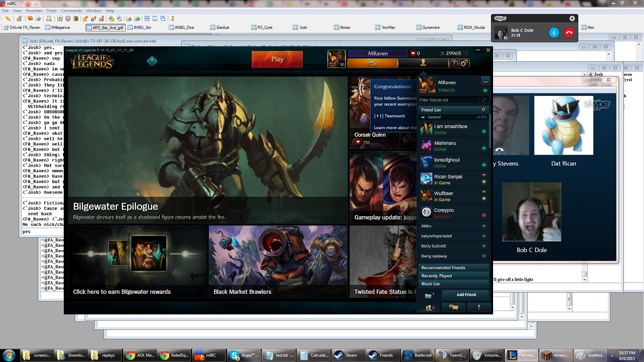Toggle spectate eye icon for Wulfbeer
Image resolution: width=644 pixels, height=362 pixels.
(484, 192)
